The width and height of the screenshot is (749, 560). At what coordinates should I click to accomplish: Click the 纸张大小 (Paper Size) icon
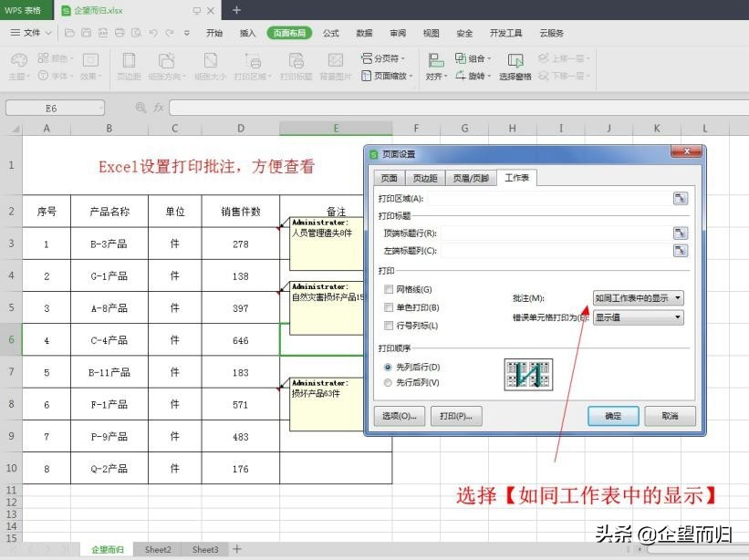[211, 66]
